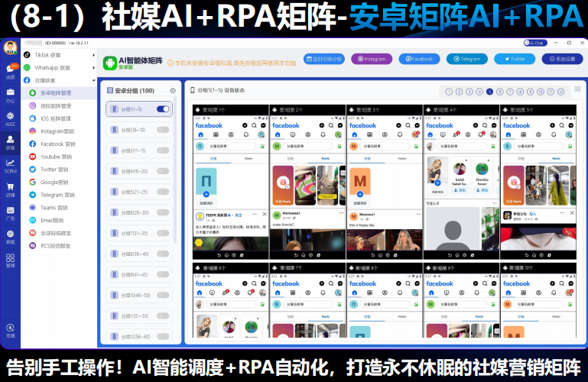Go to page 12 in pagination circles
Image resolution: width=588 pixels, height=382 pixels.
[560, 92]
